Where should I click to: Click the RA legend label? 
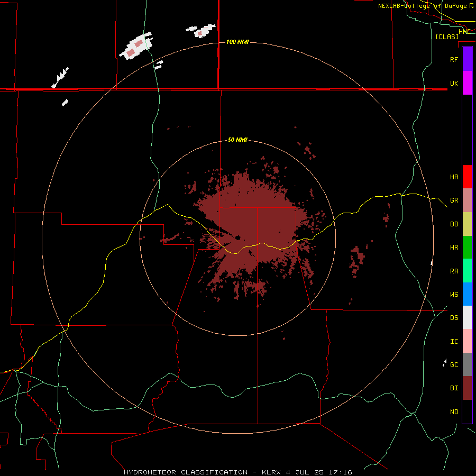(x=454, y=271)
